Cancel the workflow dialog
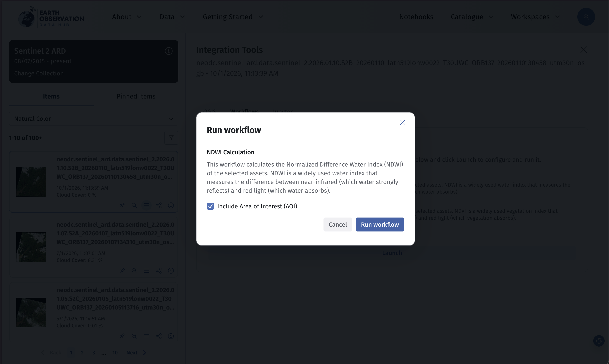This screenshot has width=609, height=364. (x=338, y=225)
